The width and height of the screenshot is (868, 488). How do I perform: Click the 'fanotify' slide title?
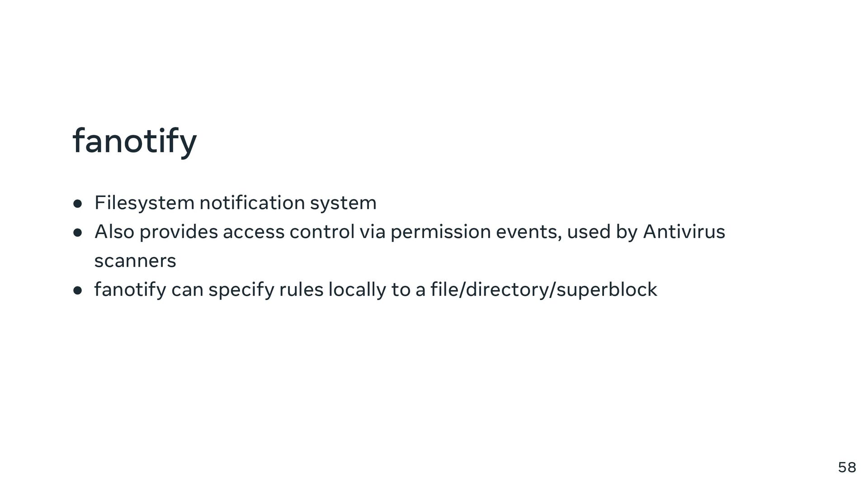pyautogui.click(x=134, y=141)
